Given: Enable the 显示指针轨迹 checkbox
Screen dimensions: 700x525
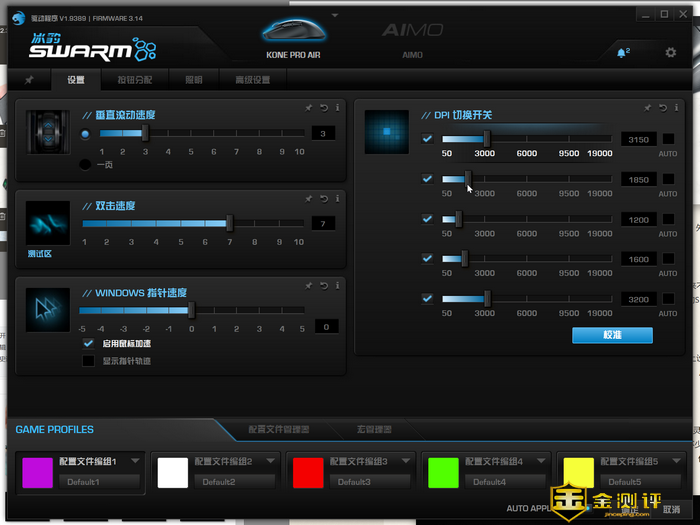Looking at the screenshot, I should point(88,361).
